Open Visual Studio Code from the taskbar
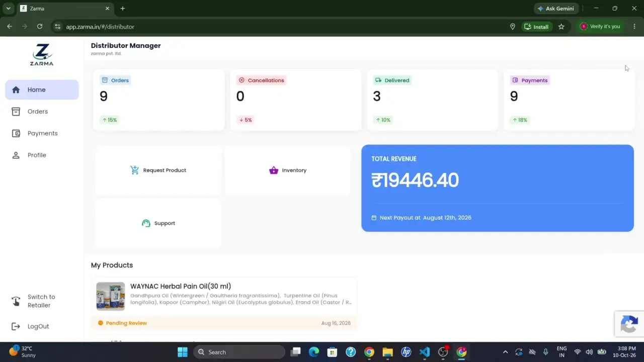Image resolution: width=644 pixels, height=362 pixels. tap(425, 352)
